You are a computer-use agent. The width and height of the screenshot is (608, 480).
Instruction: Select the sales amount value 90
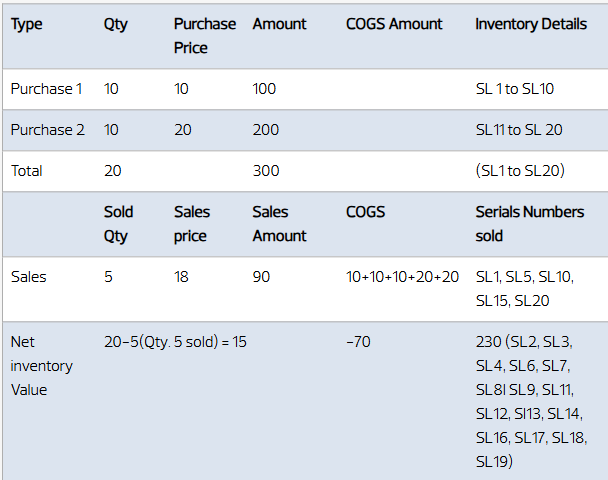262,277
